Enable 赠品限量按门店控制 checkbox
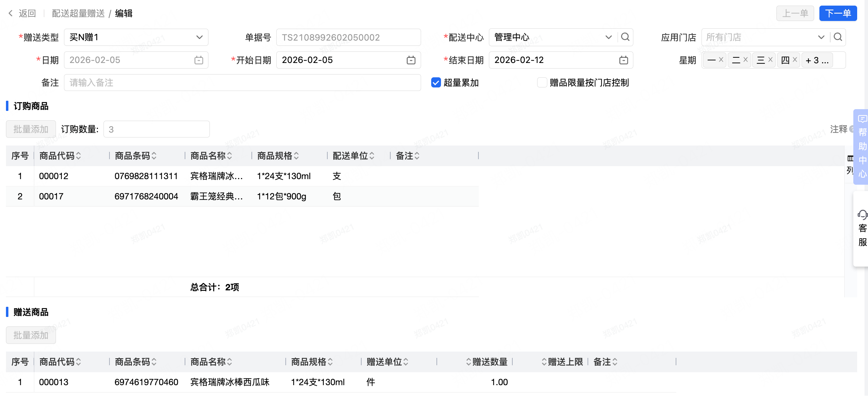Viewport: 868px width, 396px height. tap(542, 83)
